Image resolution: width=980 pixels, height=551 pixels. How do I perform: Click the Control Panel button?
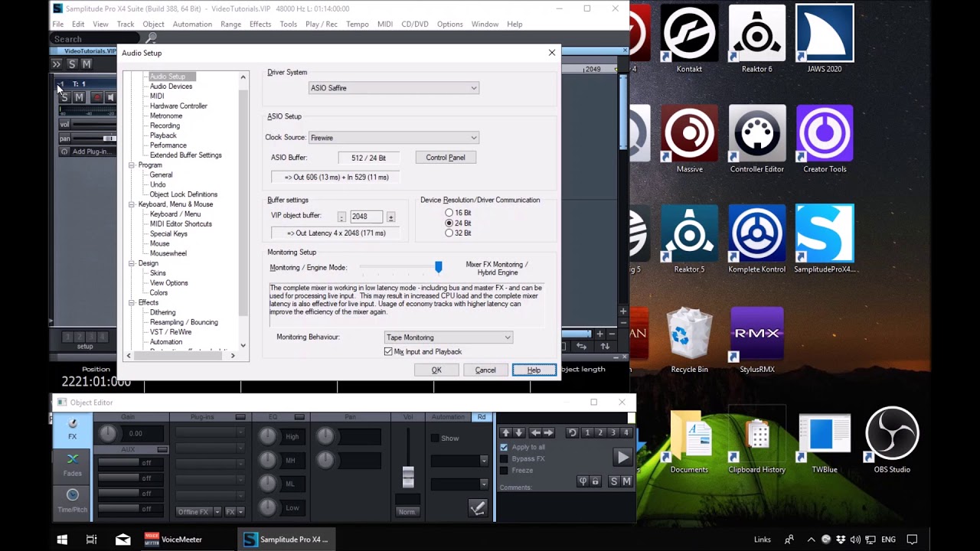tap(446, 158)
